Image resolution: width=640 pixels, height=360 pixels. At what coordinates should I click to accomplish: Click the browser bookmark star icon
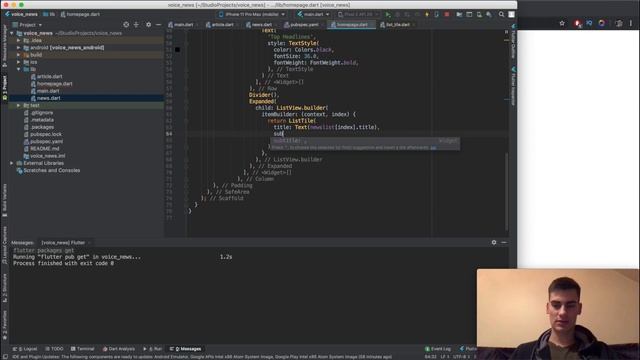pyautogui.click(x=562, y=23)
